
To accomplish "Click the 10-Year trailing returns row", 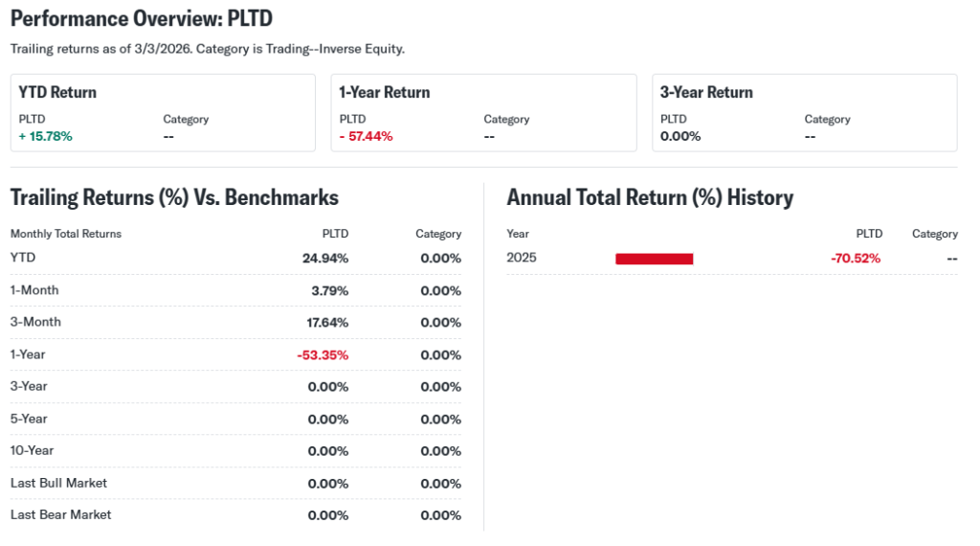I will tap(234, 450).
